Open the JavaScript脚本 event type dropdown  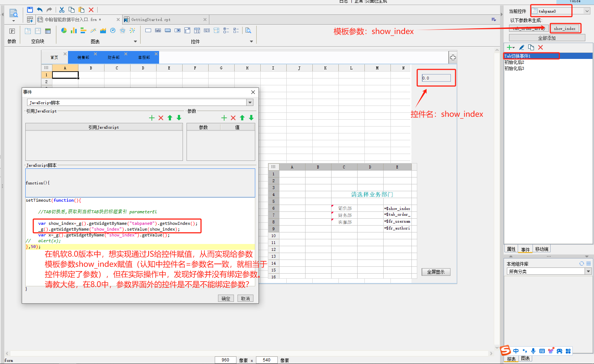pyautogui.click(x=250, y=103)
